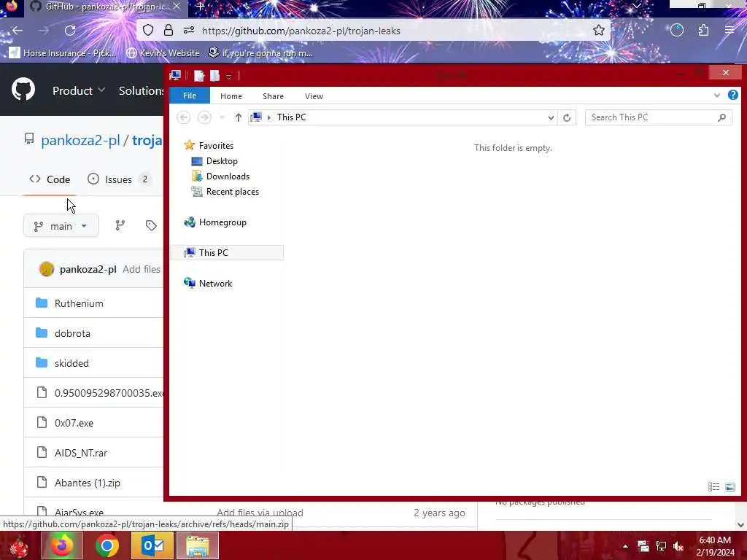Click the Up arrow in Explorer navigation

coord(239,117)
